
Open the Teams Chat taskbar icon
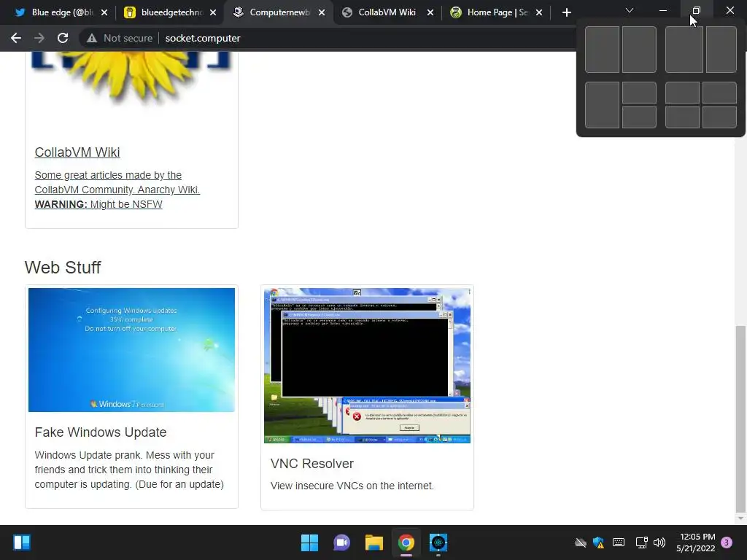(341, 542)
